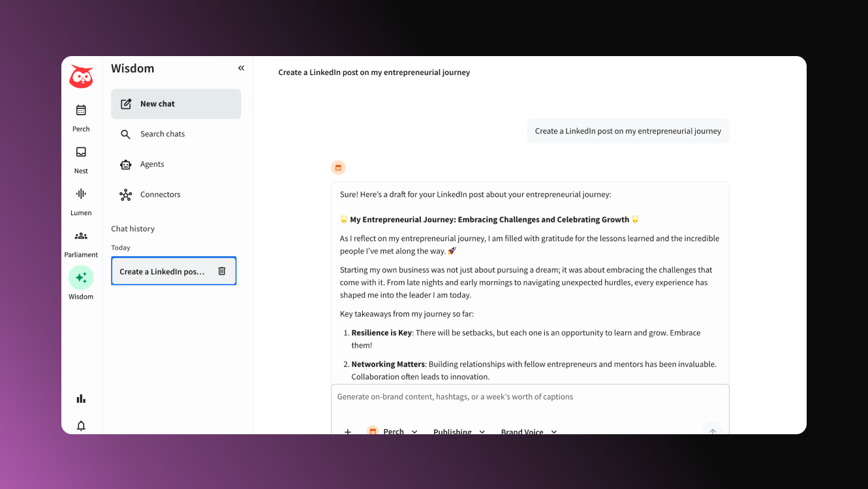Click the Sure! Here's a draft intro line
The height and width of the screenshot is (489, 868).
[x=475, y=194]
